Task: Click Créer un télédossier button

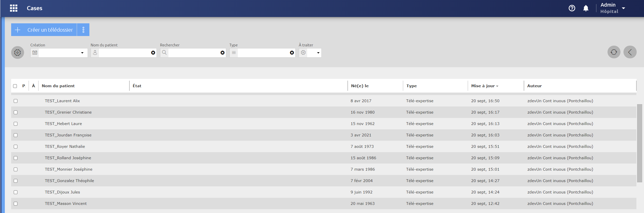Action: point(44,30)
